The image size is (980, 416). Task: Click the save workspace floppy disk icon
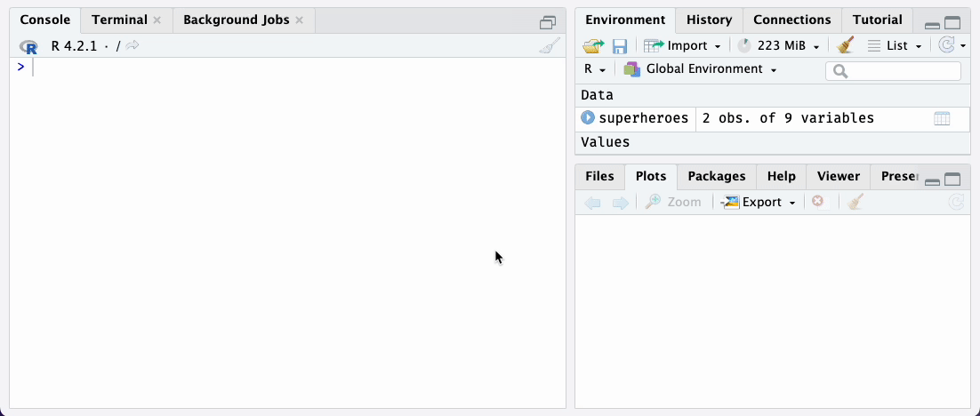(620, 45)
